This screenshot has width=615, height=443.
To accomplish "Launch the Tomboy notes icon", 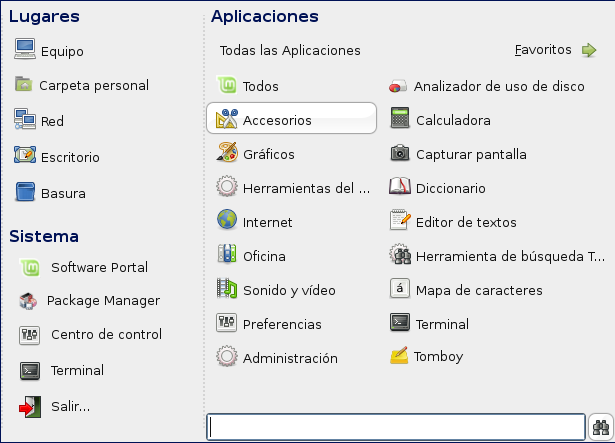I will 399,355.
